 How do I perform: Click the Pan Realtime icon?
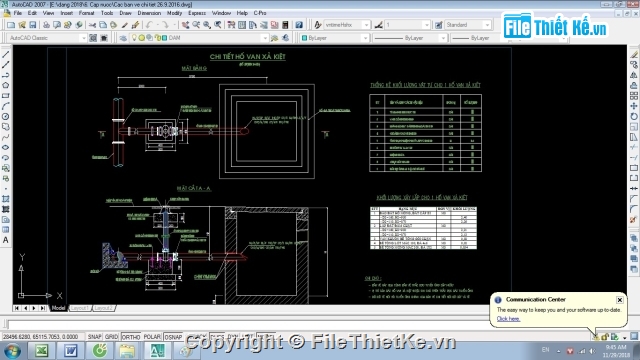coord(185,25)
